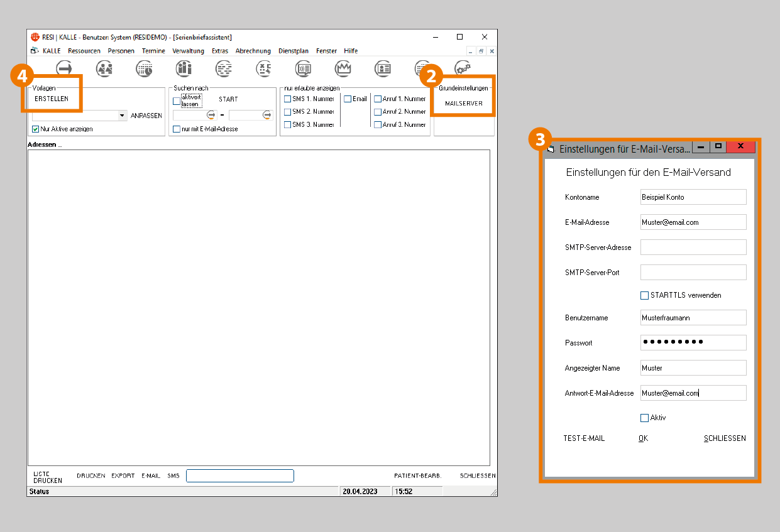The image size is (780, 532).
Task: Enable the STARTTLS verwenden checkbox
Action: [644, 295]
